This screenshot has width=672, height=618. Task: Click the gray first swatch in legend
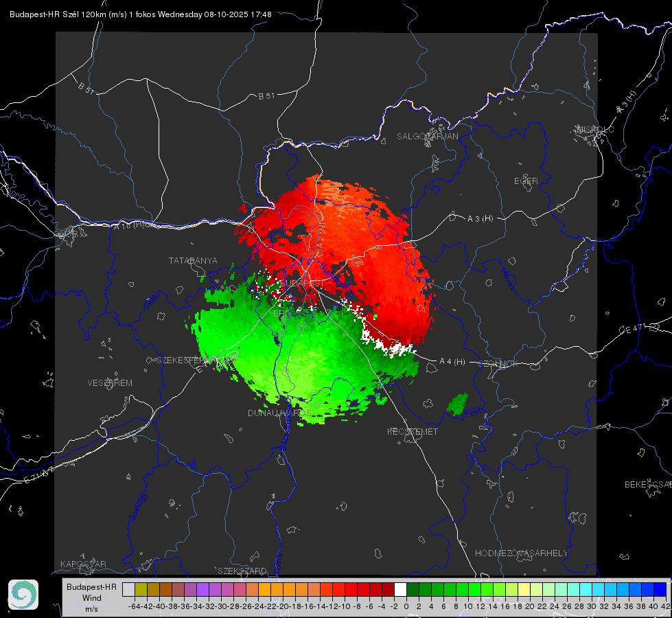pos(128,589)
